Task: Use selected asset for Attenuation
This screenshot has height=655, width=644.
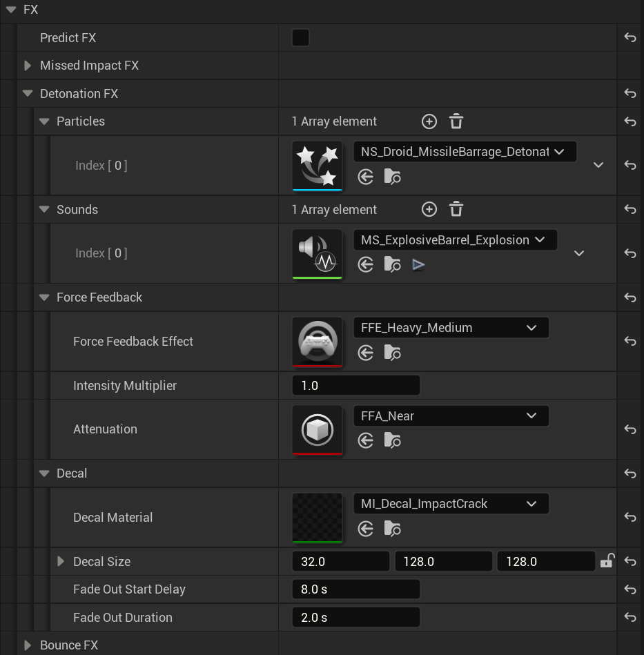Action: coord(365,440)
